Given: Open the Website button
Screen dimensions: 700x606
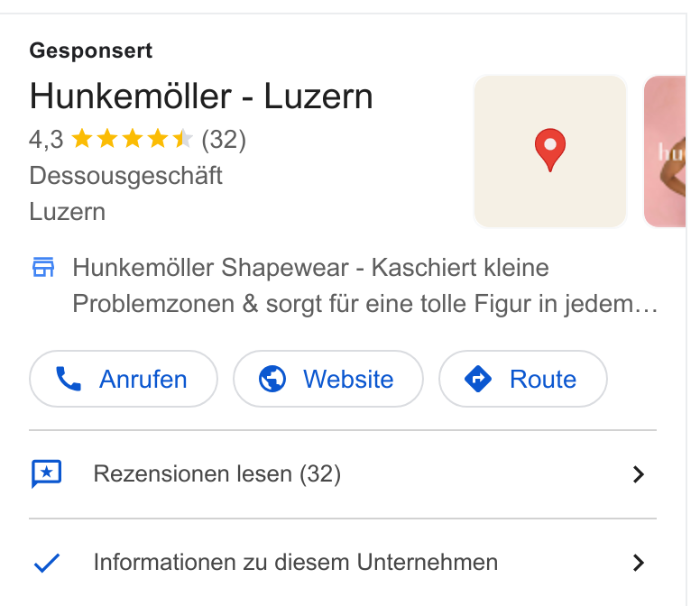Looking at the screenshot, I should (328, 379).
